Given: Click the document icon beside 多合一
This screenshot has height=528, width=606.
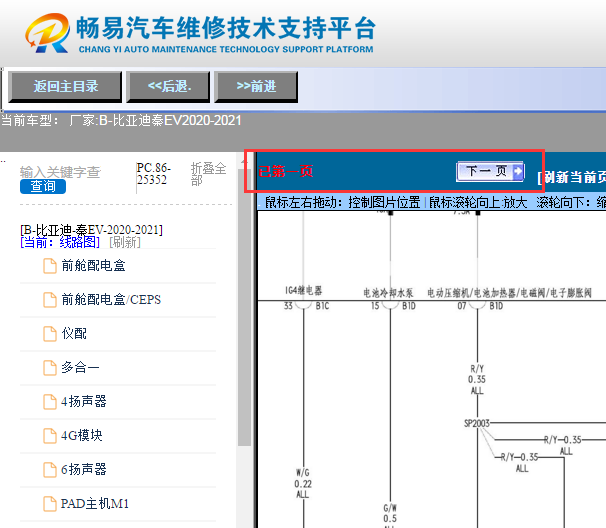Looking at the screenshot, I should coord(50,368).
